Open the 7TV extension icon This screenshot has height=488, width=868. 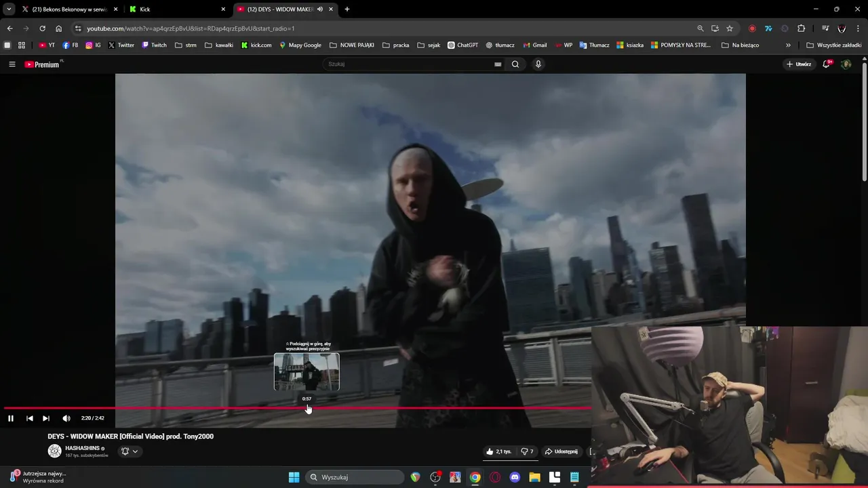point(768,28)
